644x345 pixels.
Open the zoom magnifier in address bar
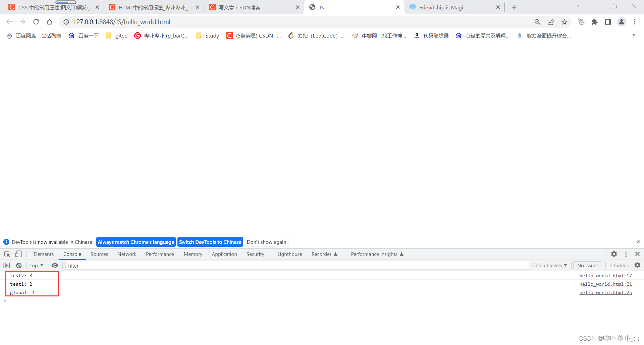click(x=537, y=22)
